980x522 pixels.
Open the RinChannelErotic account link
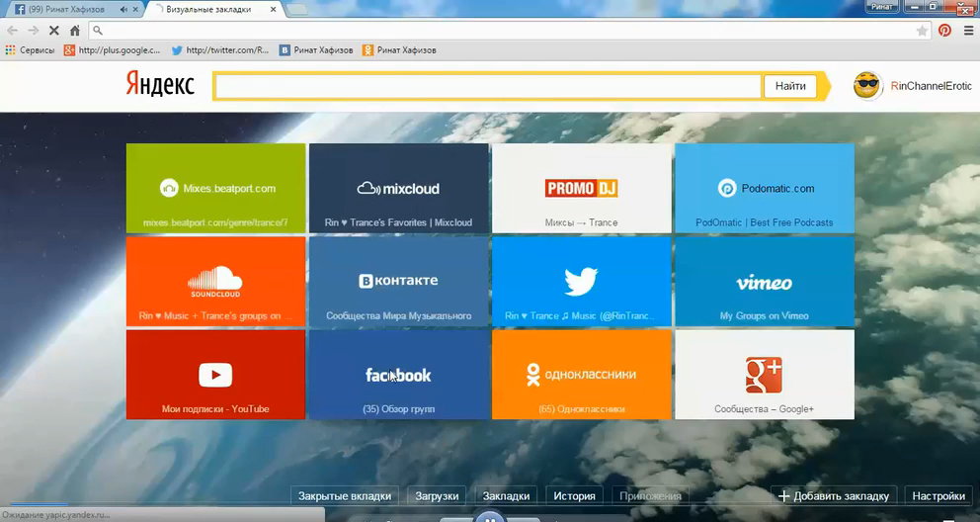(x=932, y=86)
